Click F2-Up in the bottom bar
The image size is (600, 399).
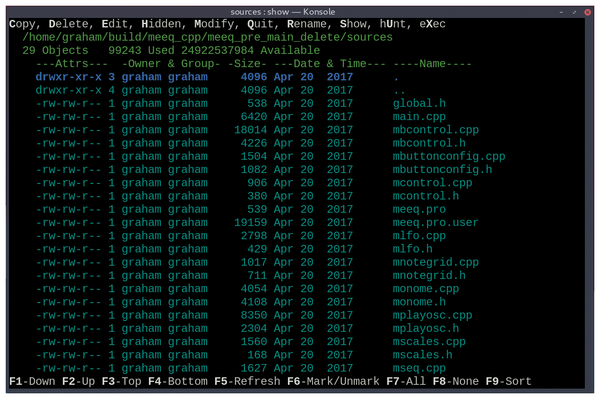click(78, 381)
